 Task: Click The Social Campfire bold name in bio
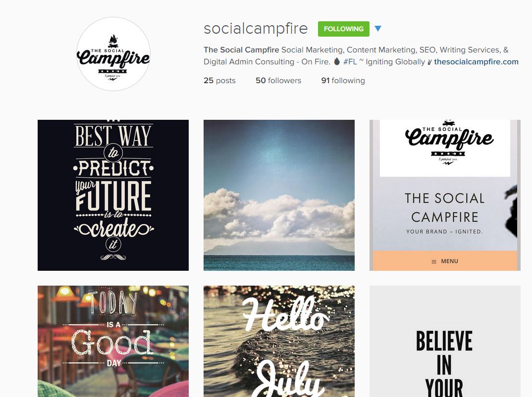pos(241,50)
